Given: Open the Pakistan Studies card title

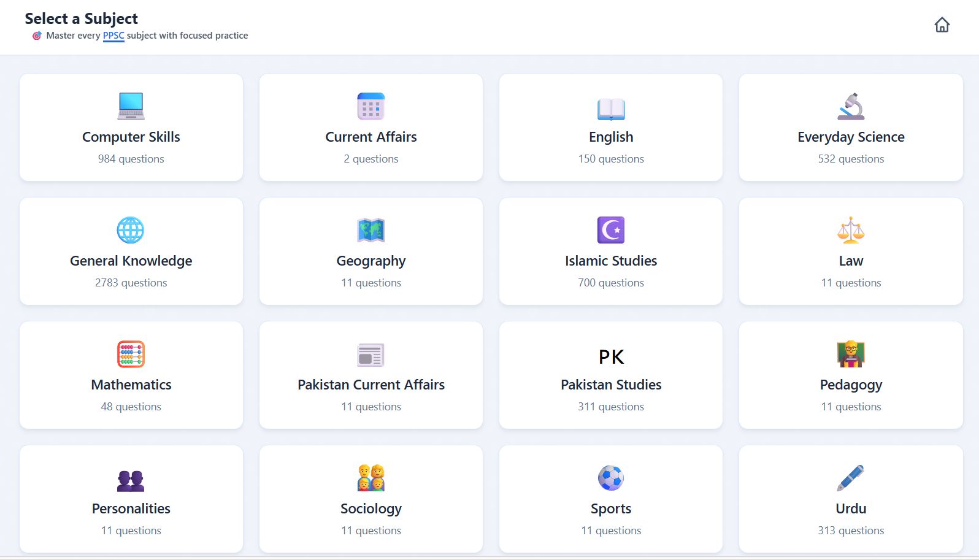Looking at the screenshot, I should 611,385.
